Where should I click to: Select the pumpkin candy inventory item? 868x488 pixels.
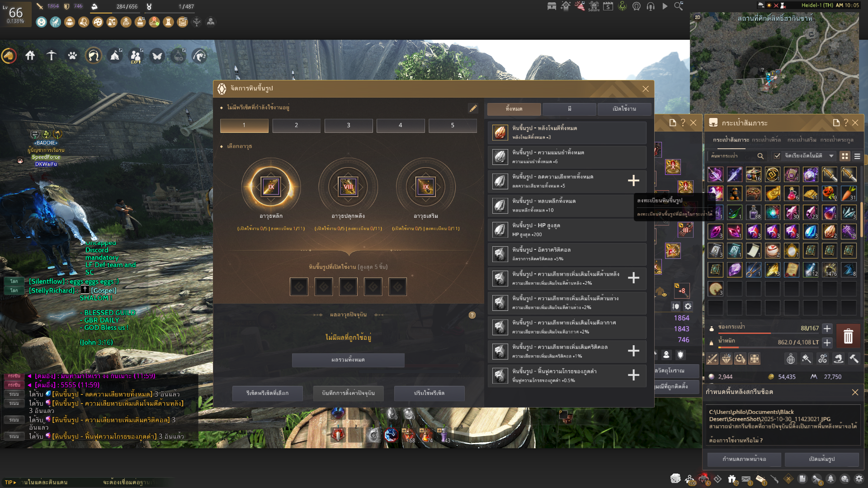[x=829, y=193]
